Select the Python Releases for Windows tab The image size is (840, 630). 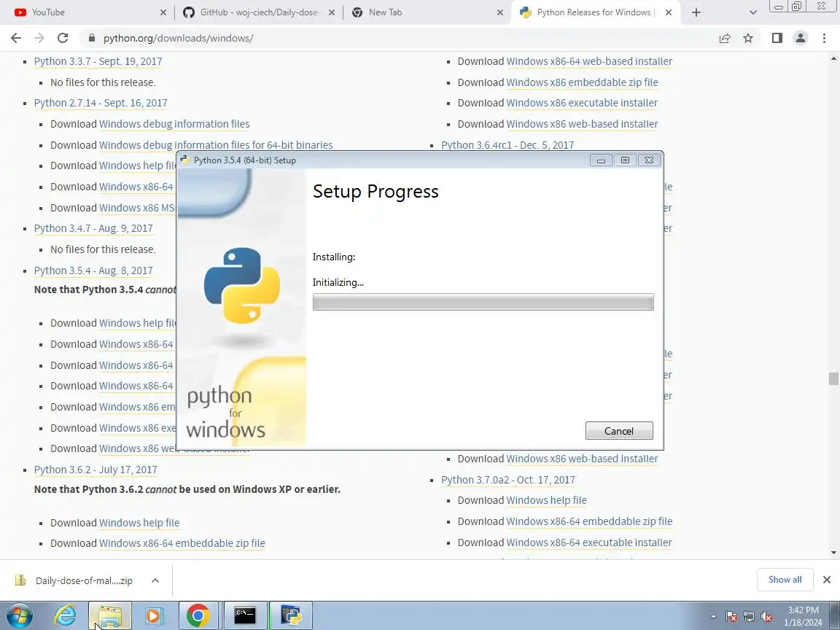point(594,12)
